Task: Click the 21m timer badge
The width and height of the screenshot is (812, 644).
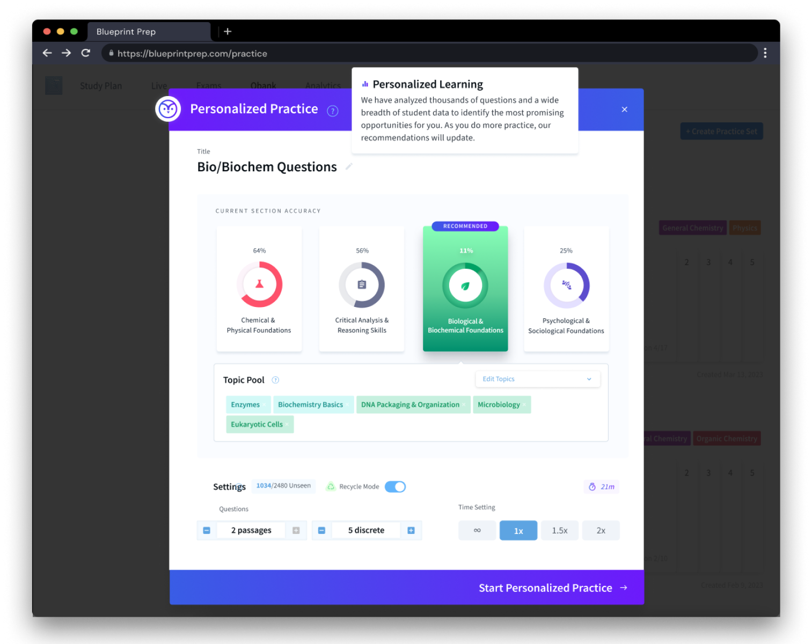Action: coord(602,487)
